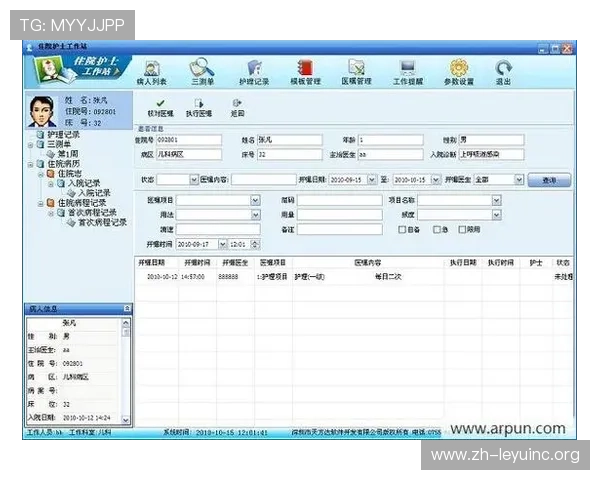Open the 第1周 tree leaf
The width and height of the screenshot is (600, 480).
67,154
